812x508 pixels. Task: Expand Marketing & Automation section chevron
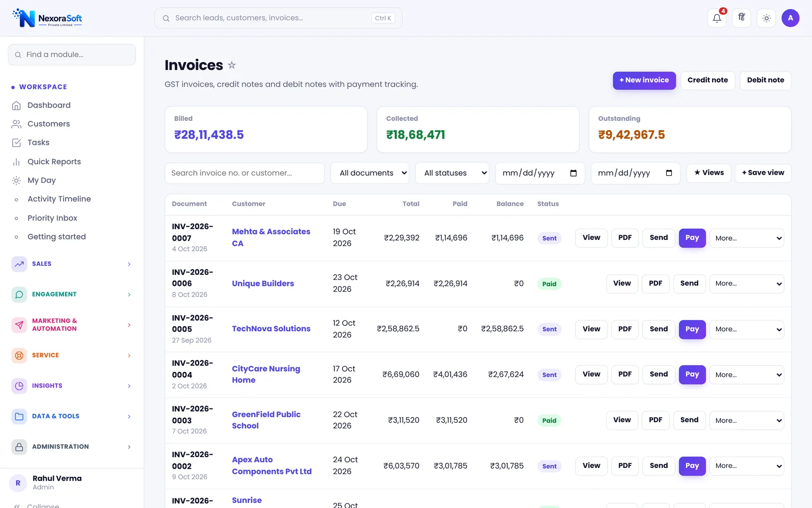pos(129,325)
